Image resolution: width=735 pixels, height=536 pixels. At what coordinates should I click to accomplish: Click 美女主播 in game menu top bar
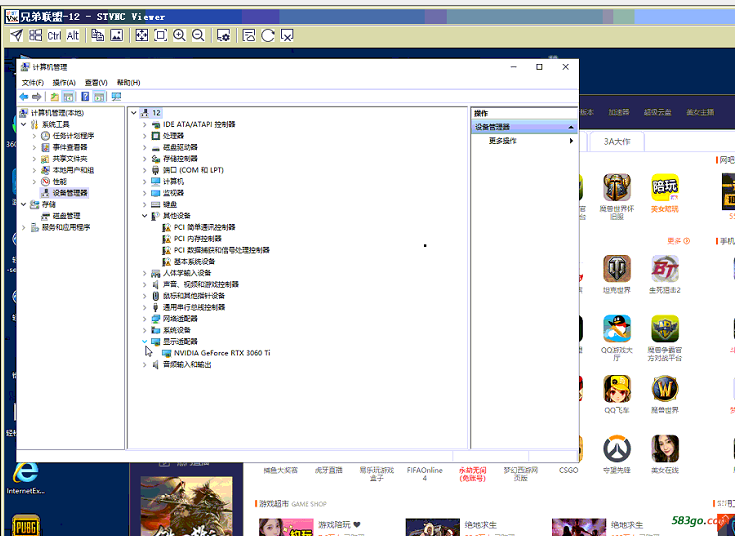point(700,112)
